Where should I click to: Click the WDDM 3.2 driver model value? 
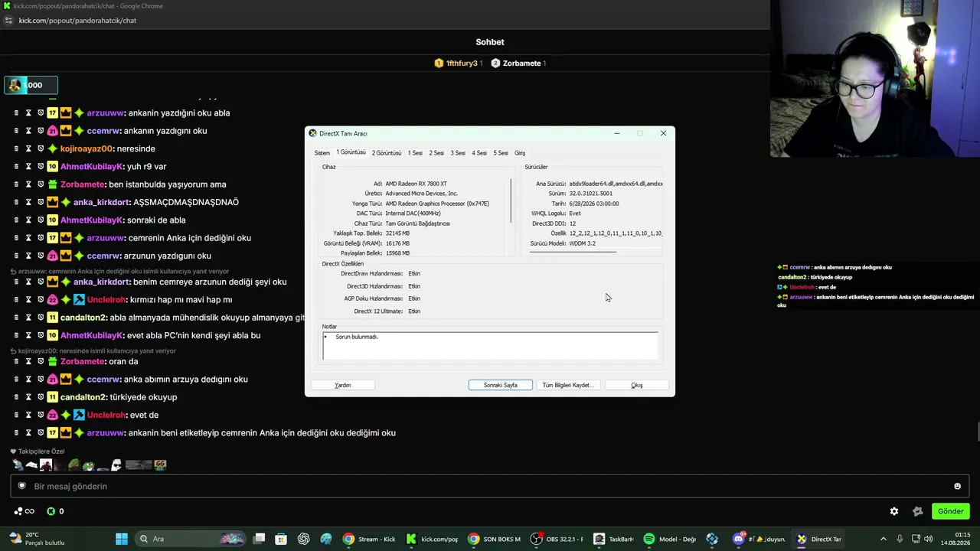tap(583, 243)
